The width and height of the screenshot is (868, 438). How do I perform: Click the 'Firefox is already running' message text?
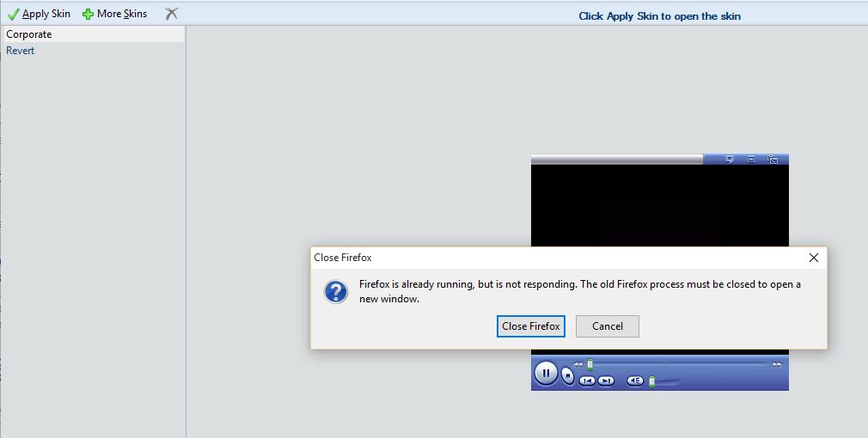point(579,291)
